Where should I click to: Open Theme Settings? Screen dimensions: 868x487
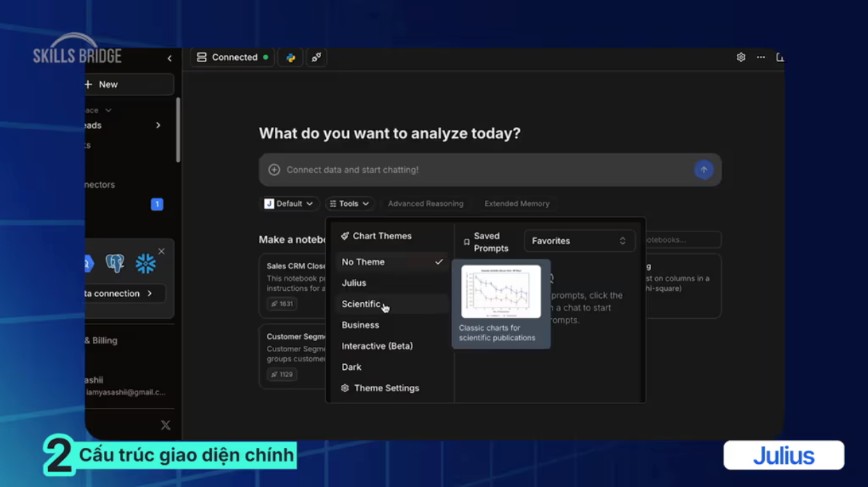click(386, 388)
